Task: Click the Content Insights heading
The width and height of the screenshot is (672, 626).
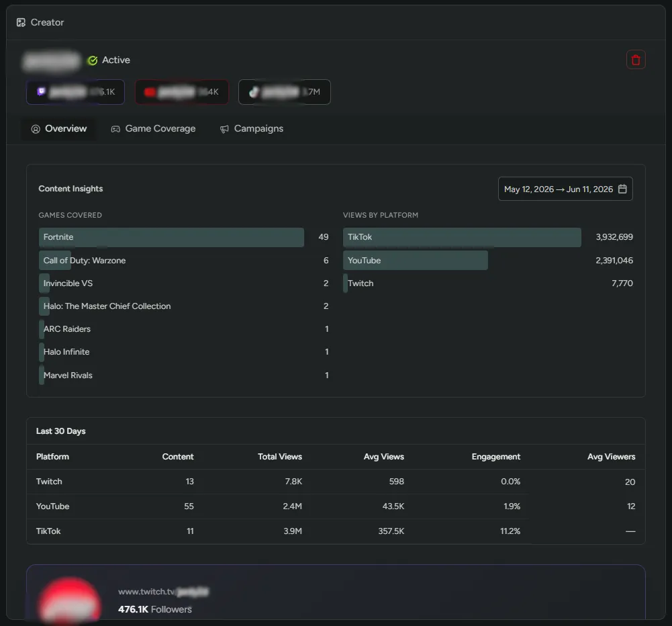Action: (70, 189)
